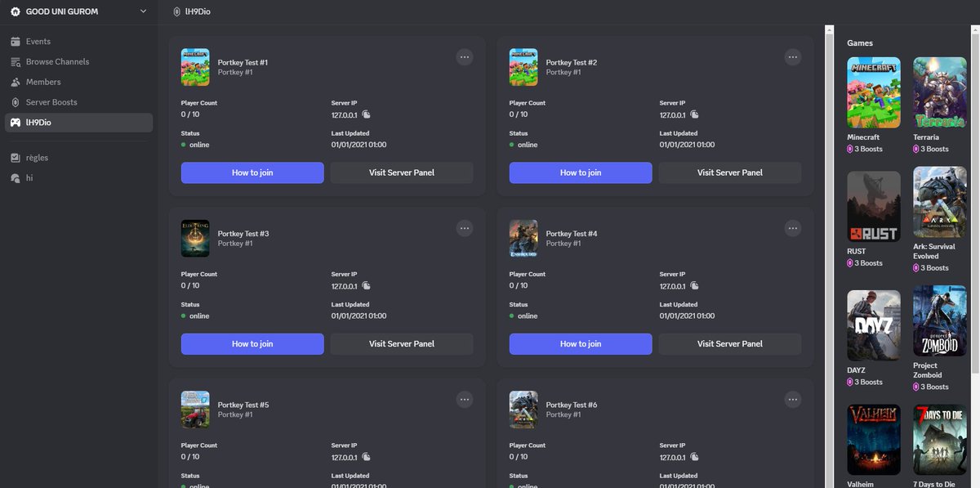
Task: Open the Terraria game thumbnail
Action: [939, 92]
